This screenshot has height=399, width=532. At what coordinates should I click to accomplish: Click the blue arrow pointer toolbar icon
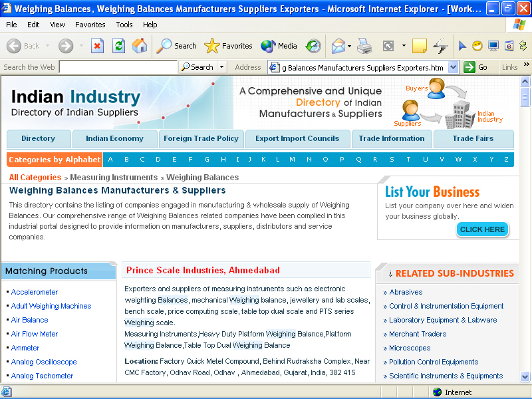(x=462, y=46)
